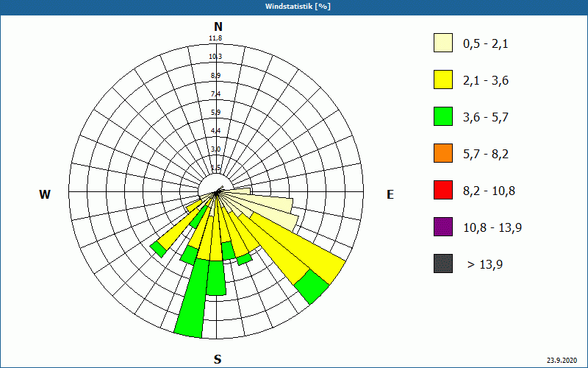588x368 pixels.
Task: Click the 10,3 ring scale label
Action: tap(215, 57)
